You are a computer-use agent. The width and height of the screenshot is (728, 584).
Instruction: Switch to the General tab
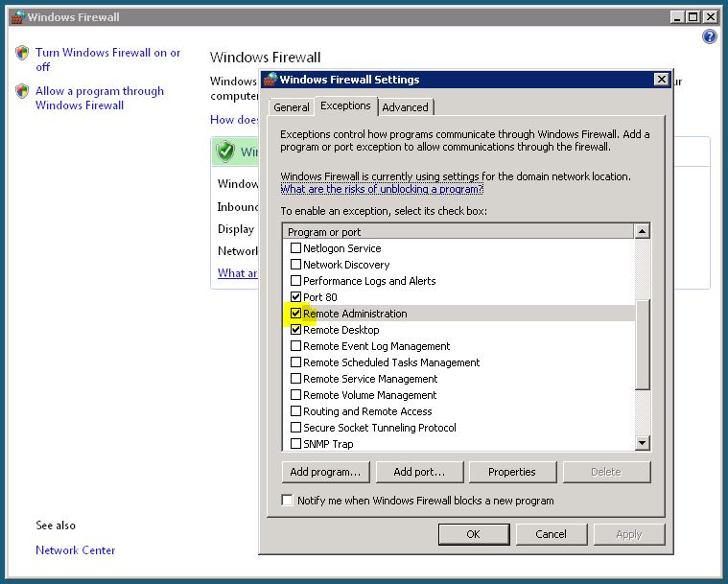(292, 107)
